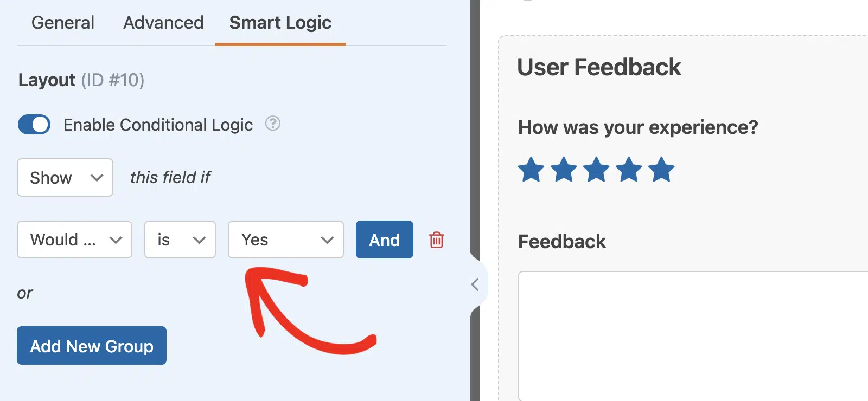868x401 pixels.
Task: Select the fourth rating star
Action: click(629, 170)
